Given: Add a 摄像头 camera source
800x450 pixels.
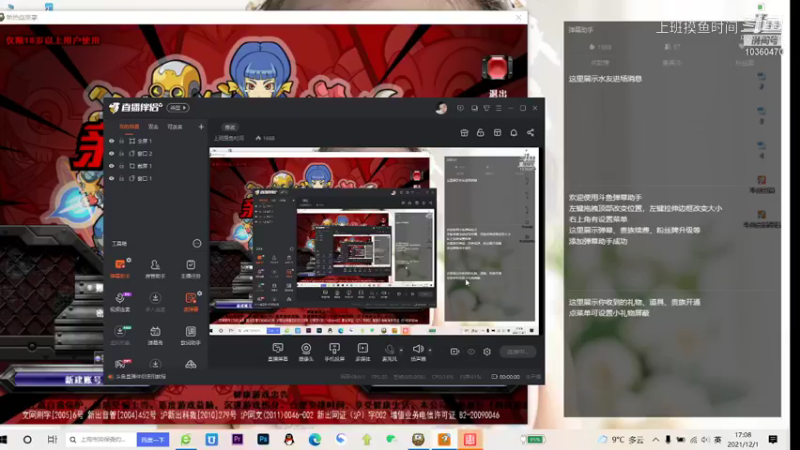Looking at the screenshot, I should tap(306, 352).
